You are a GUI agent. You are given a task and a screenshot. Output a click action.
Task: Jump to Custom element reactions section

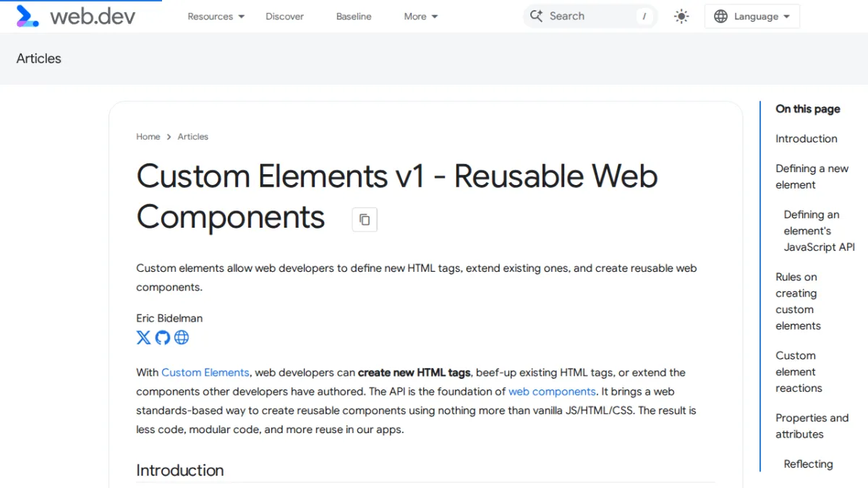coord(799,372)
